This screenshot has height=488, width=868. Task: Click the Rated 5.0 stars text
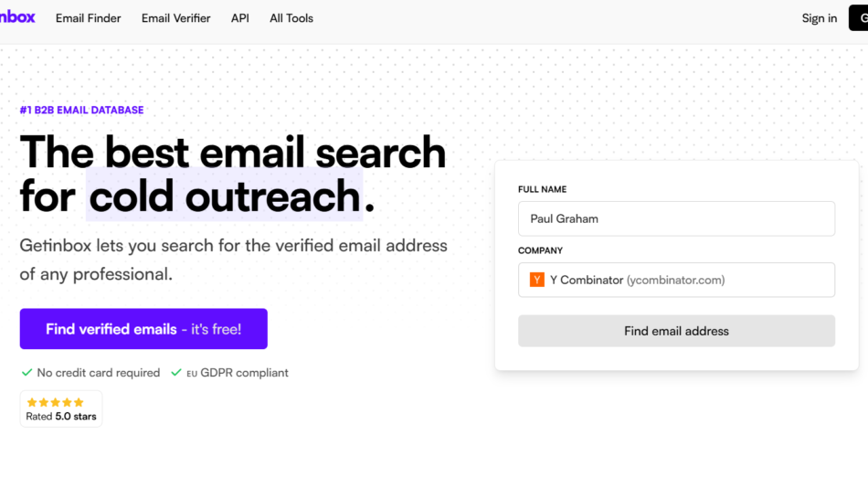click(x=60, y=417)
